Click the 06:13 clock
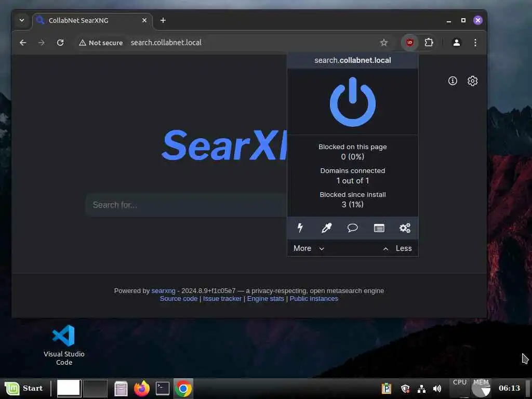 509,388
